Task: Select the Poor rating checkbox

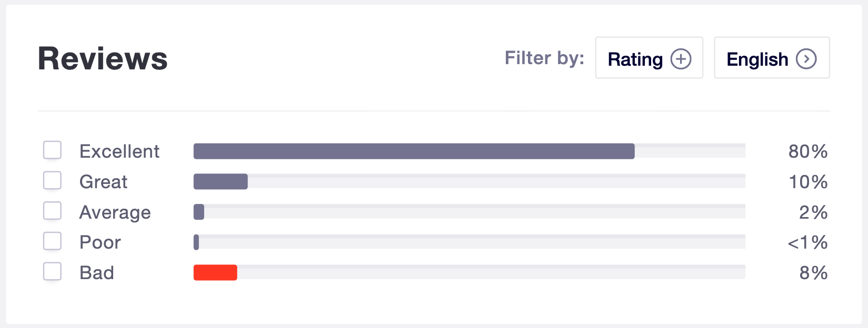Action: coord(52,241)
